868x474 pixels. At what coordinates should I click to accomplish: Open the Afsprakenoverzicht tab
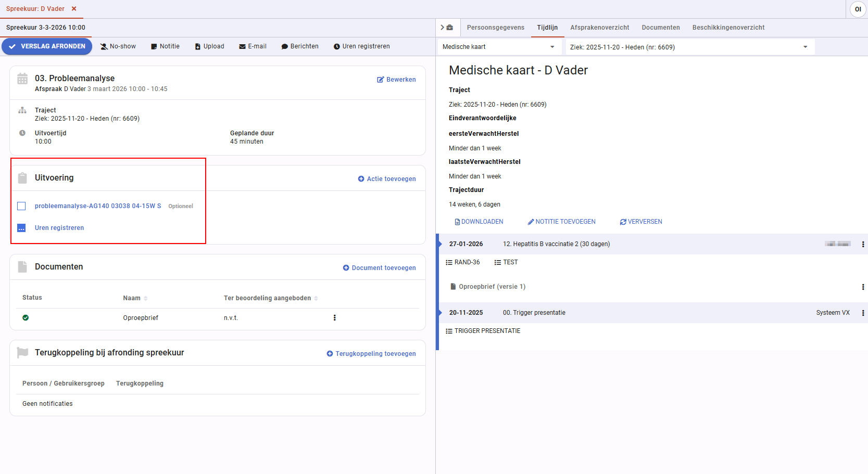600,28
